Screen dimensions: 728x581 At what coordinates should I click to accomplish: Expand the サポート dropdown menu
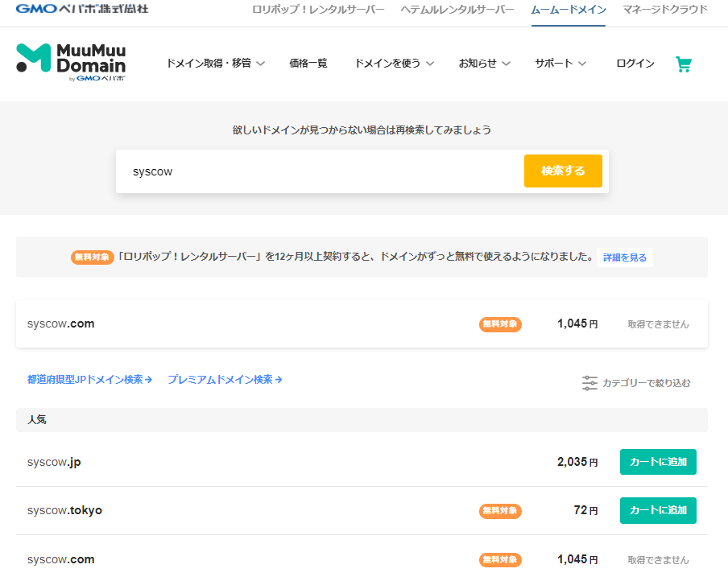[560, 64]
